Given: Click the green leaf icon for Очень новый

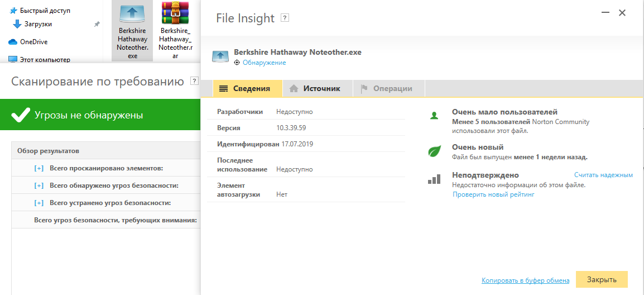Looking at the screenshot, I should tap(434, 151).
